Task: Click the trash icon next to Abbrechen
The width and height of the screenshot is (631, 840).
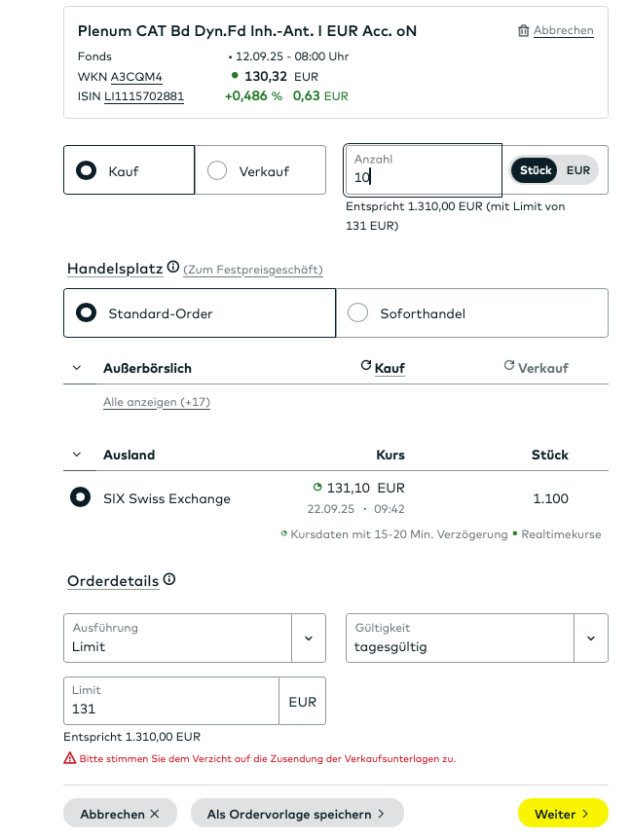Action: [x=524, y=31]
